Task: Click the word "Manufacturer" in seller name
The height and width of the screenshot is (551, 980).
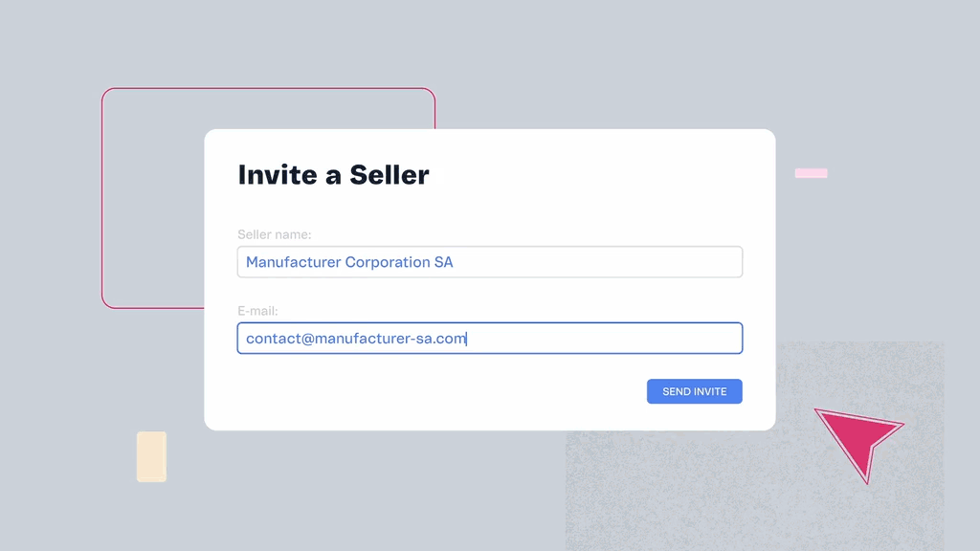Action: coord(293,262)
